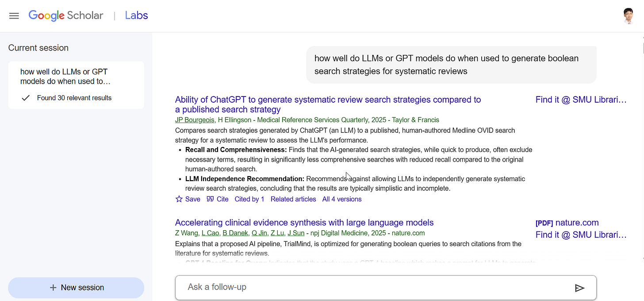Click the Save star icon for first result

pos(179,199)
